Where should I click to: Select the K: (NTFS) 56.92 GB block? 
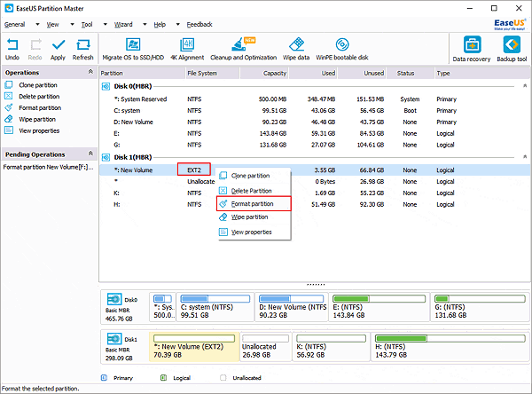(x=331, y=347)
